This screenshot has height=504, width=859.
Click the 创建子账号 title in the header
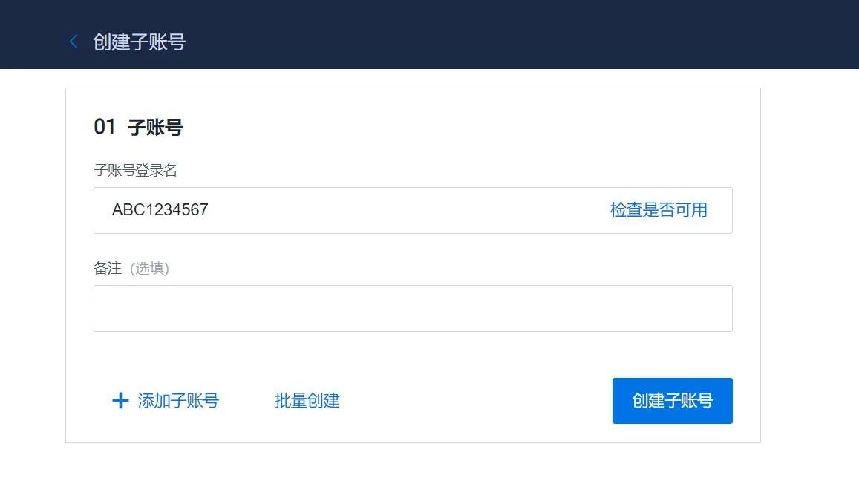139,42
